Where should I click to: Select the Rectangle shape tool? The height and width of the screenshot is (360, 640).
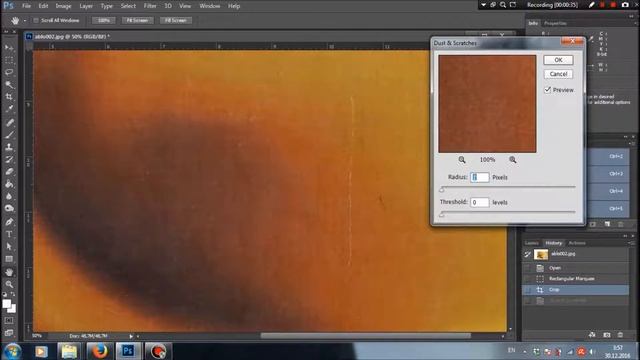(x=9, y=259)
